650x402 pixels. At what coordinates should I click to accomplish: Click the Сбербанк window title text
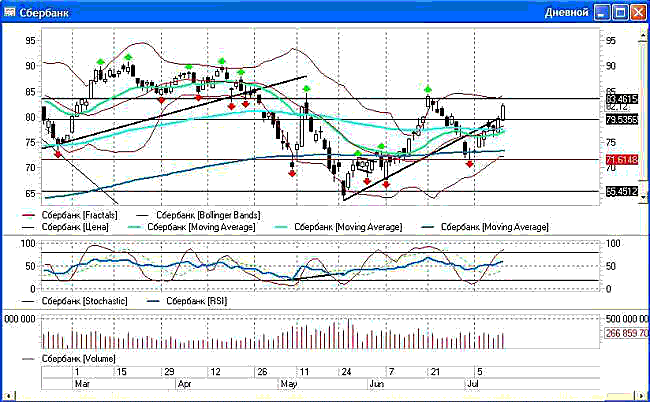[x=44, y=12]
